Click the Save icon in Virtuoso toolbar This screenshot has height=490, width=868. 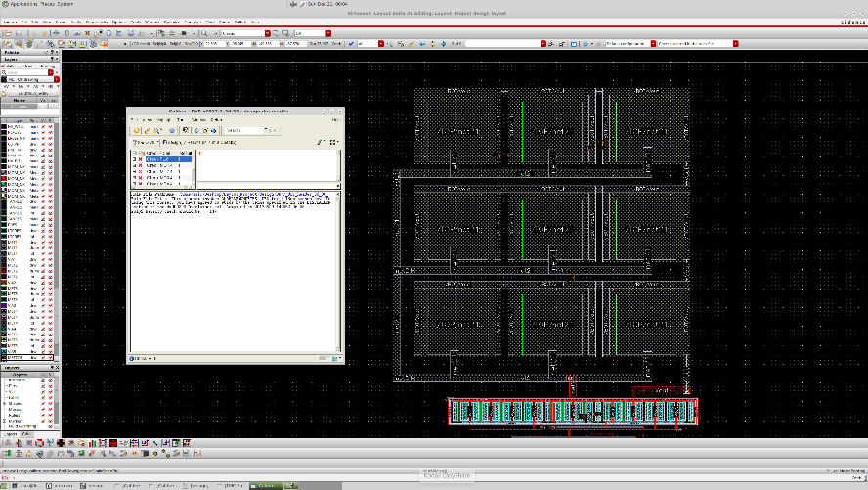(x=19, y=34)
